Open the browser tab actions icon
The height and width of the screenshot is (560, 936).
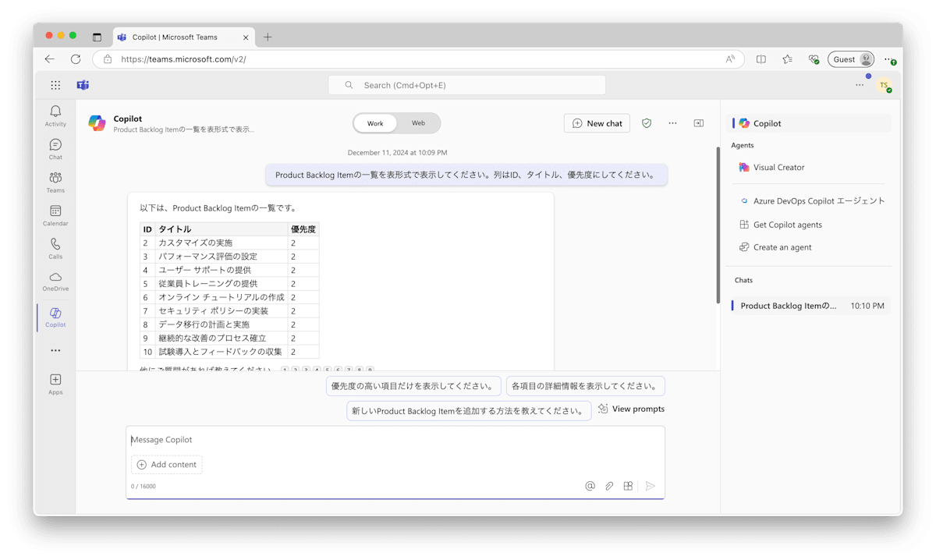97,37
